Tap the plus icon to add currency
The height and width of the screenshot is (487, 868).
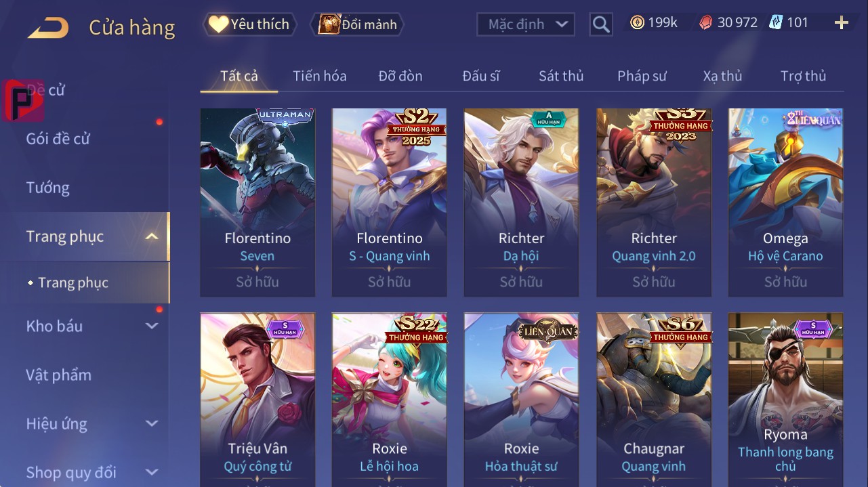pos(842,23)
